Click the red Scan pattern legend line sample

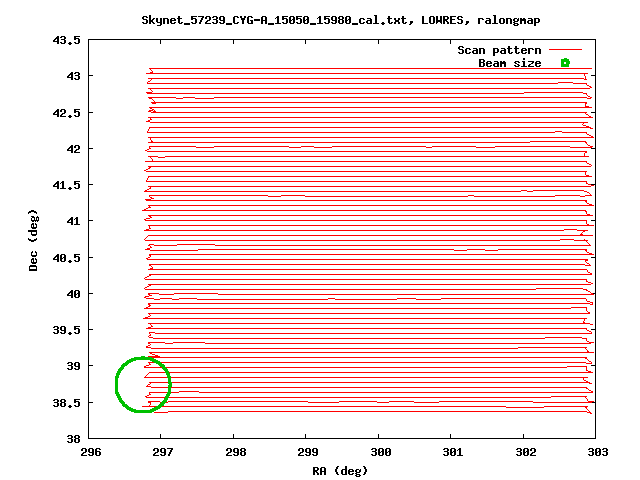point(565,50)
